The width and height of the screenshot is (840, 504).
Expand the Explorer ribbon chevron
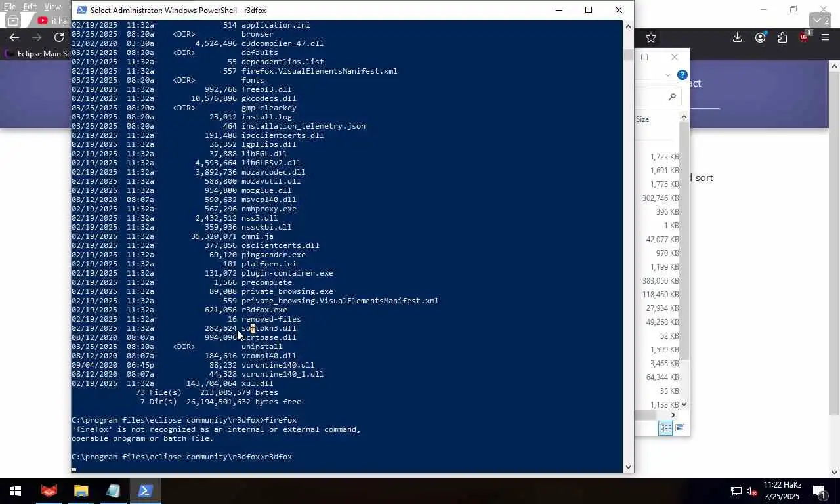[668, 75]
